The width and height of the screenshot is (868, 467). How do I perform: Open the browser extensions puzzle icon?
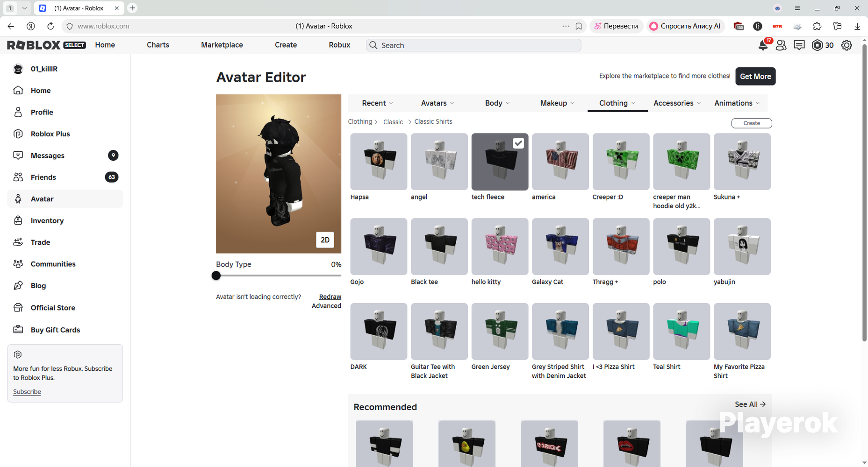coord(817,26)
